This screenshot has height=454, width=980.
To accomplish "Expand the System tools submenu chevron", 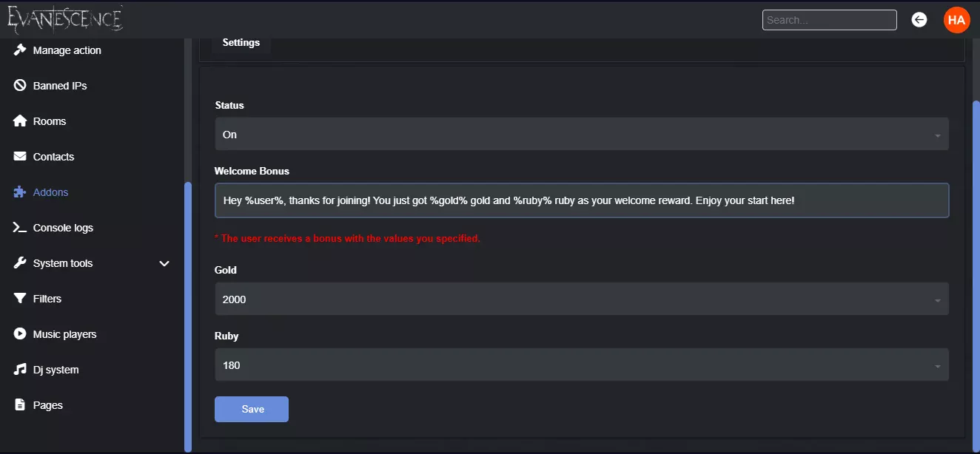I will 164,263.
